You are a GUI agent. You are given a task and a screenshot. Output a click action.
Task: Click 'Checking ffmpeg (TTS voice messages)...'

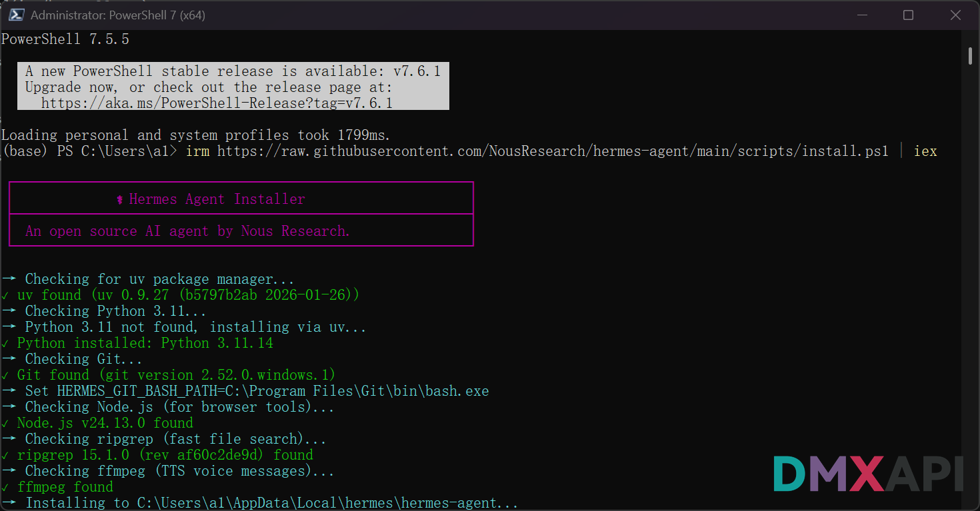coord(168,471)
